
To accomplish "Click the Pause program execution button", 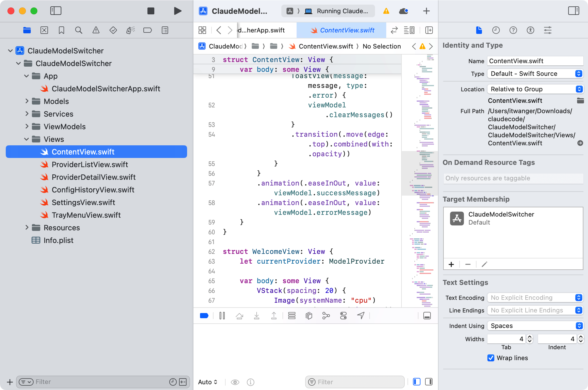I will [222, 316].
